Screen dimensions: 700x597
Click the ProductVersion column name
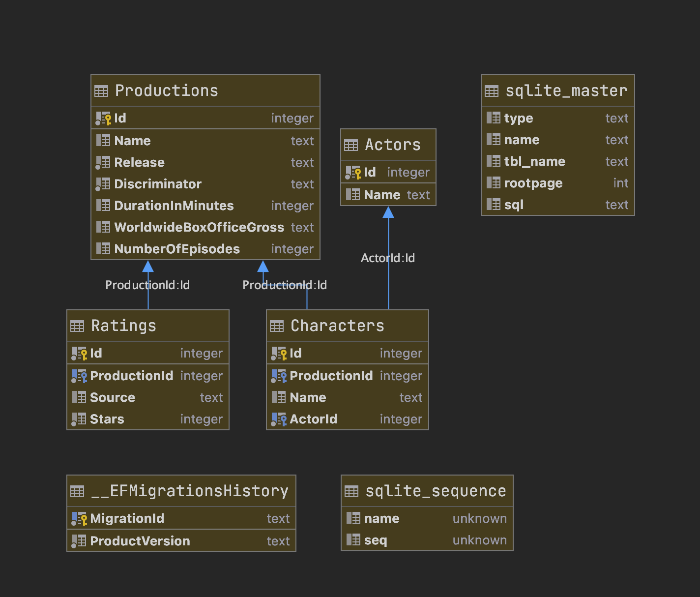pos(140,541)
